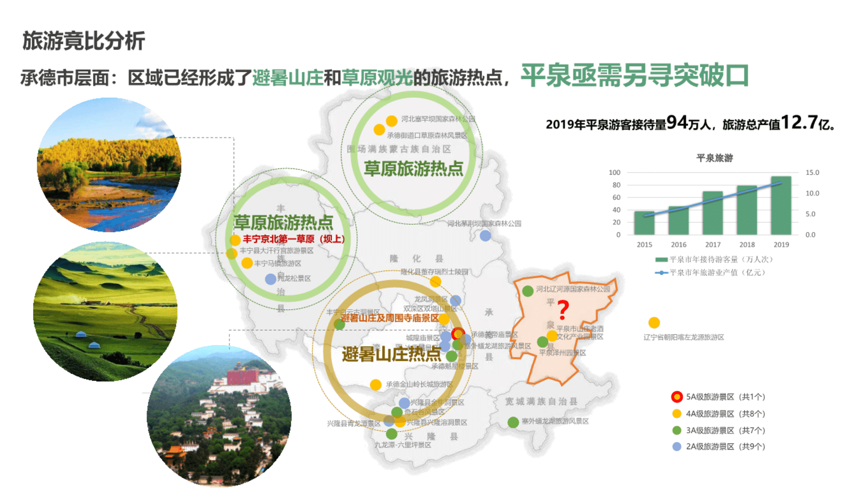Click the green dot above 九龙潭-六里坪景区
This screenshot has height=488, width=868.
coord(392,434)
